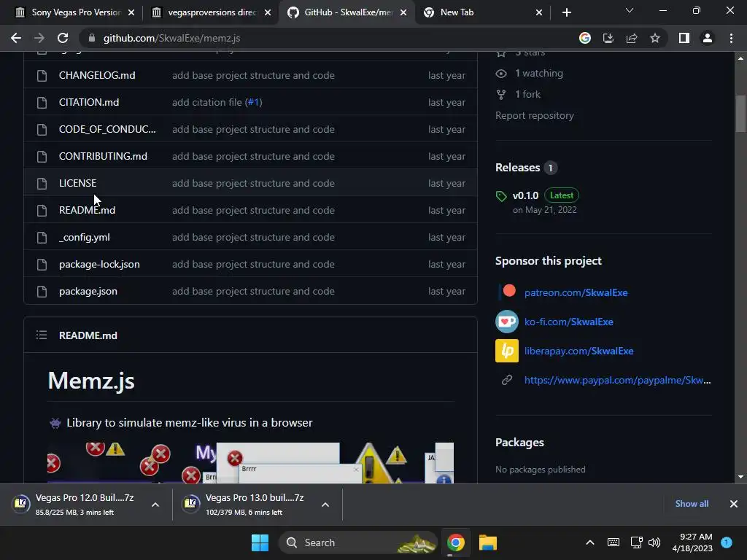Open a new tab with the plus button
The image size is (747, 560).
click(x=566, y=12)
